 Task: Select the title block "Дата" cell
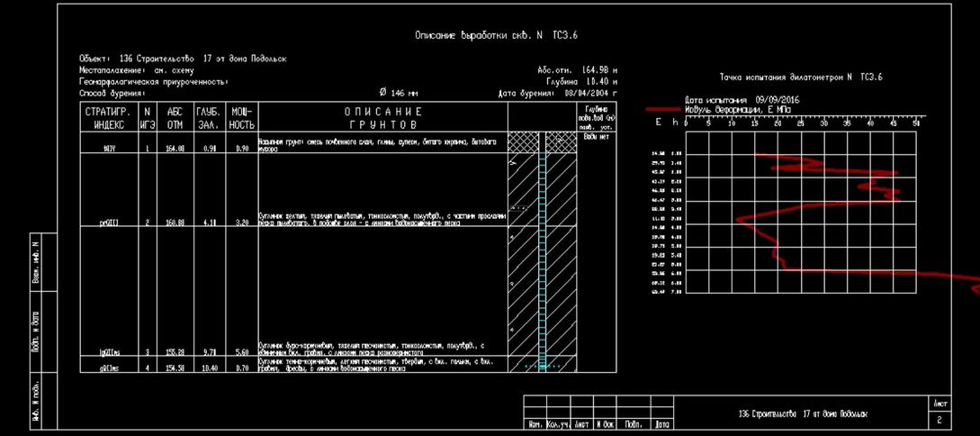[661, 423]
